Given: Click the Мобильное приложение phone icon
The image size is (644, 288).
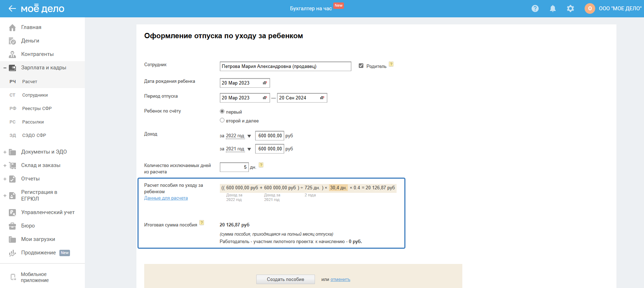Looking at the screenshot, I should 13,277.
